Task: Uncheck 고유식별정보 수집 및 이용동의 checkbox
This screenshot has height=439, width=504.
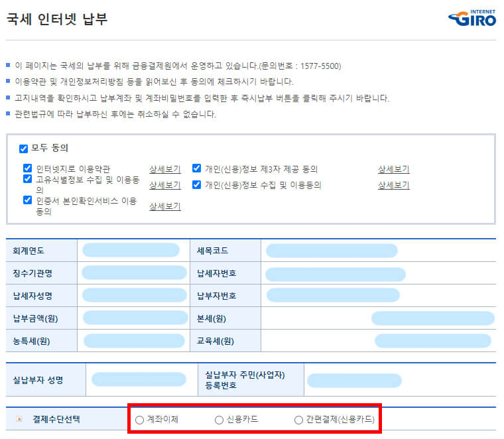Action: pos(28,178)
